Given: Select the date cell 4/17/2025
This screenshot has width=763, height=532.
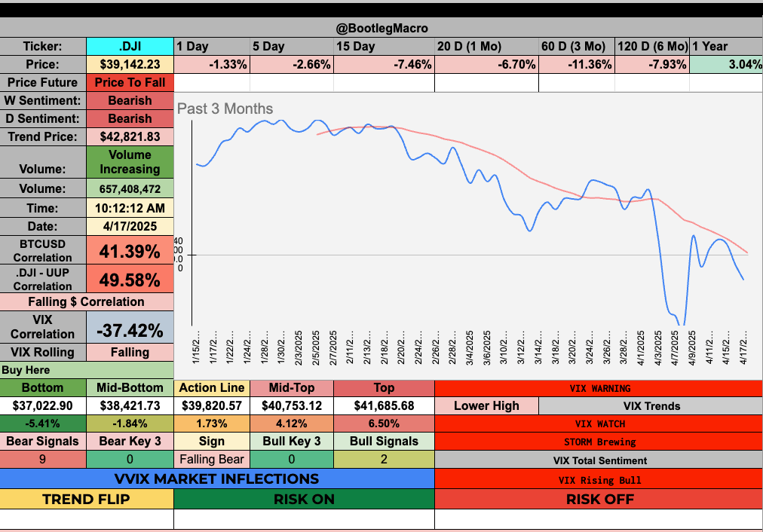Looking at the screenshot, I should coord(130,226).
